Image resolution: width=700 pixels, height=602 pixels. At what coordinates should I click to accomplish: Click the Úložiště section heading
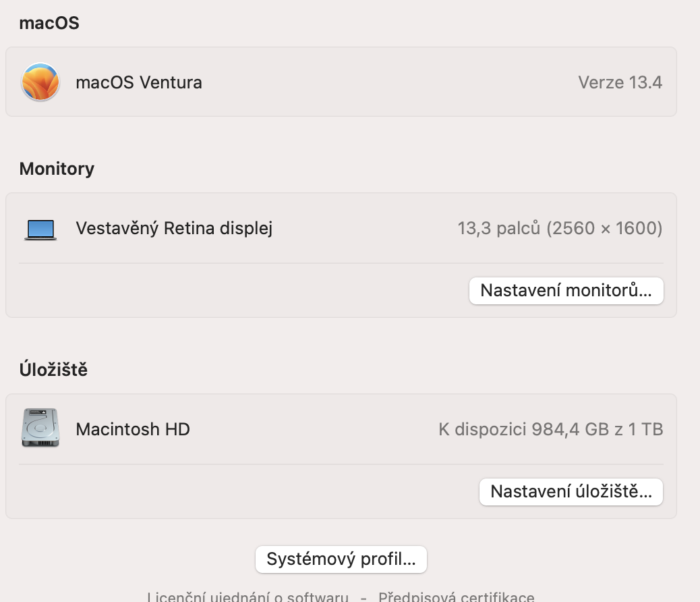tap(53, 369)
